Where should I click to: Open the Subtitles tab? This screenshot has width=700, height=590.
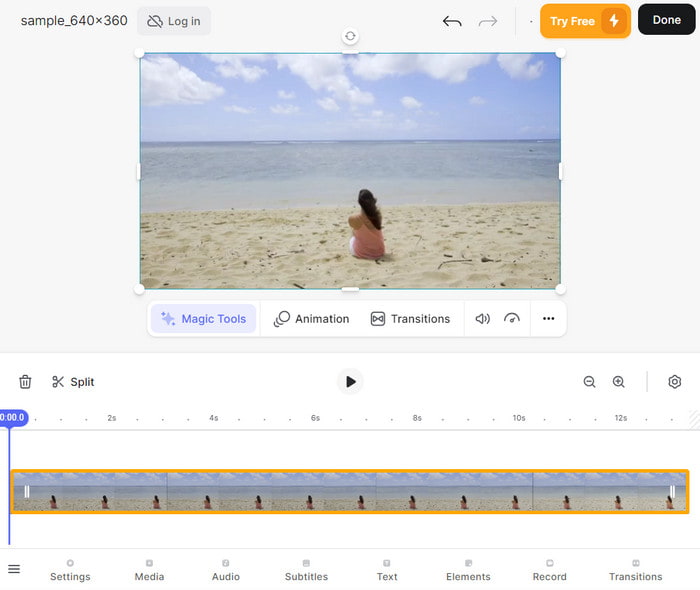point(306,570)
